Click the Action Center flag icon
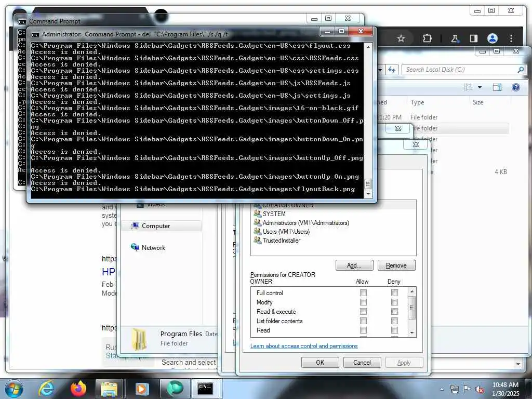532x399 pixels. [x=467, y=389]
